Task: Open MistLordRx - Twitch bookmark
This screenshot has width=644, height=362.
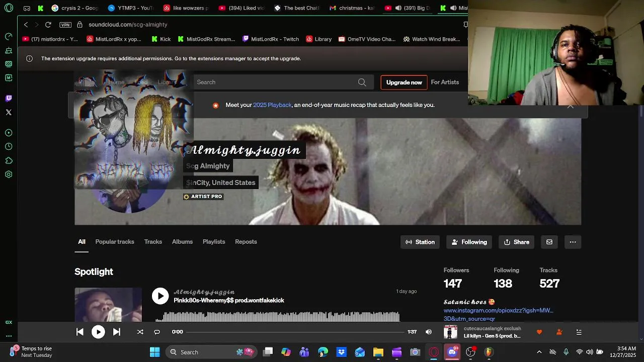Action: [x=270, y=39]
